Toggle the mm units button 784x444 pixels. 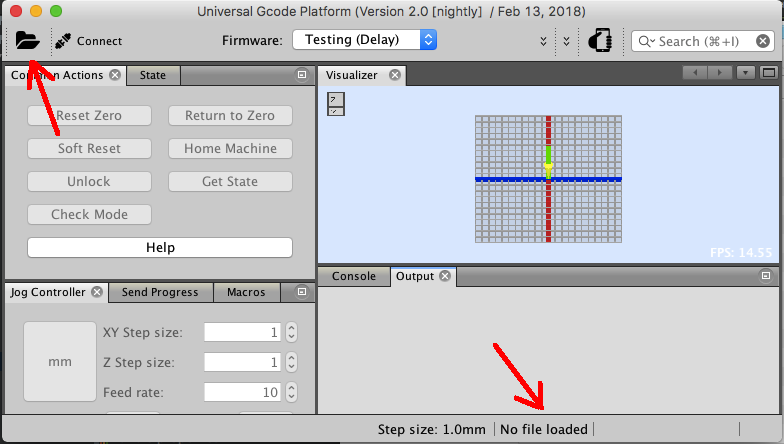pos(60,361)
